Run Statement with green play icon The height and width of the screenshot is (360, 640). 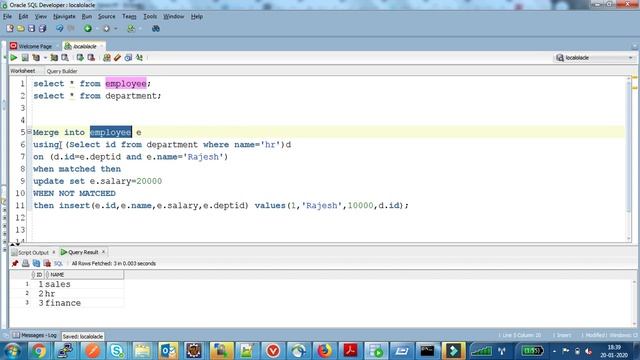coord(14,58)
